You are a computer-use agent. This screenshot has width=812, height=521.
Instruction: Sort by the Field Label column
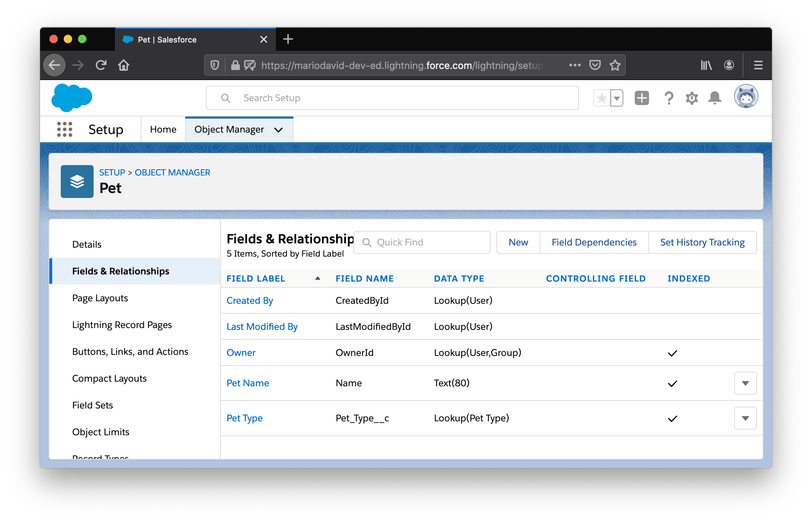[x=256, y=278]
